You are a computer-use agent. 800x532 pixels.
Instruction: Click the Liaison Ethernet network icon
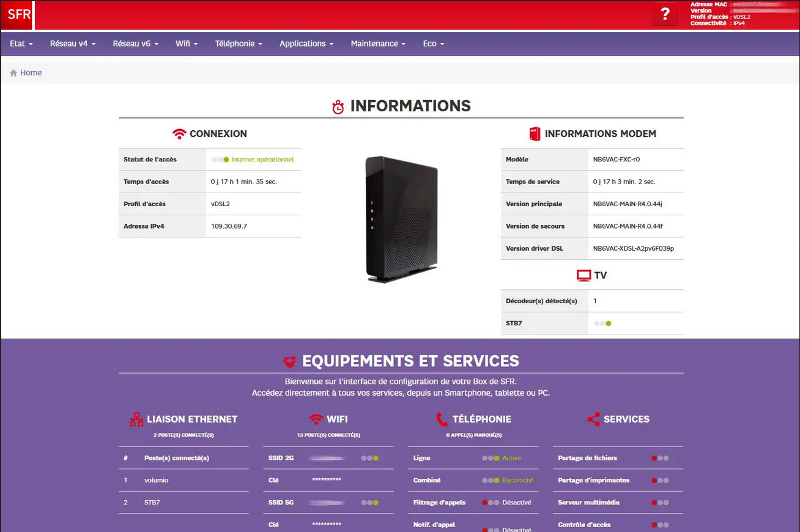[136, 419]
